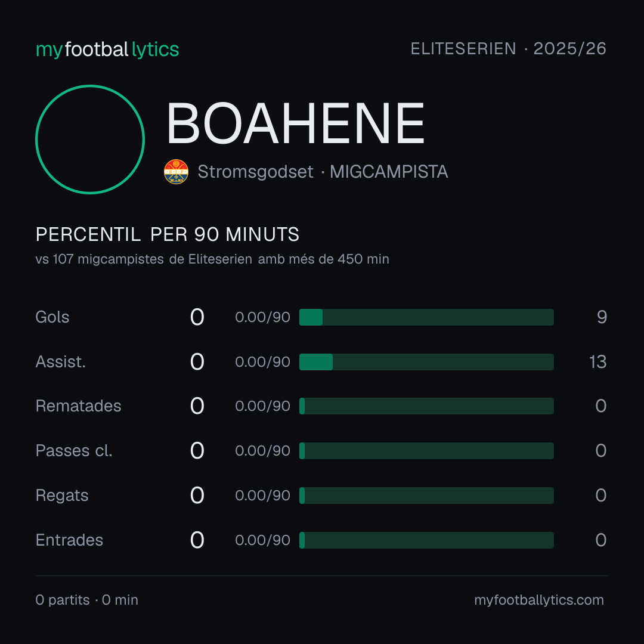The image size is (644, 644).
Task: Click the Regats percentile bar
Action: tap(426, 496)
